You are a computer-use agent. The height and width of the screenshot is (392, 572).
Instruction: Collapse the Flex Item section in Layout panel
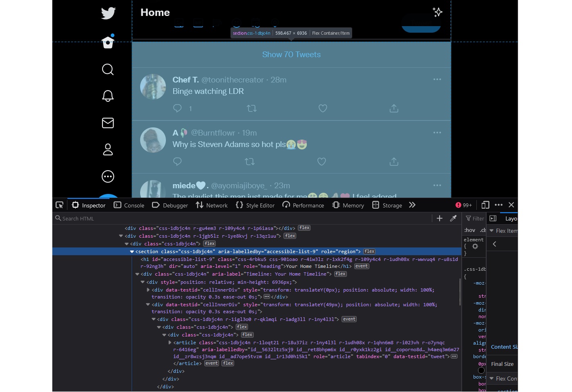(x=492, y=230)
